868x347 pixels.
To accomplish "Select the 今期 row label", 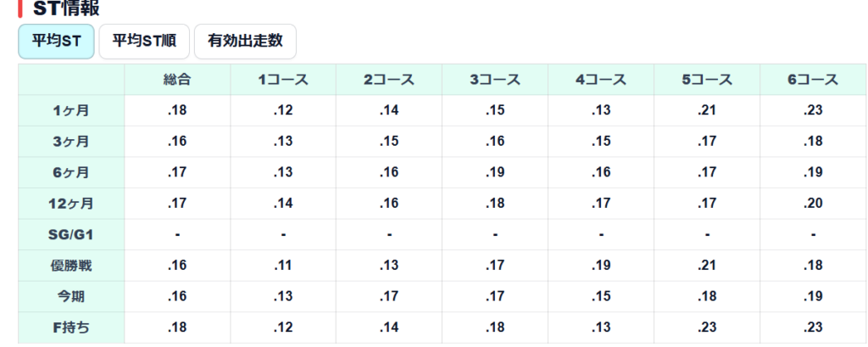I will tap(71, 297).
